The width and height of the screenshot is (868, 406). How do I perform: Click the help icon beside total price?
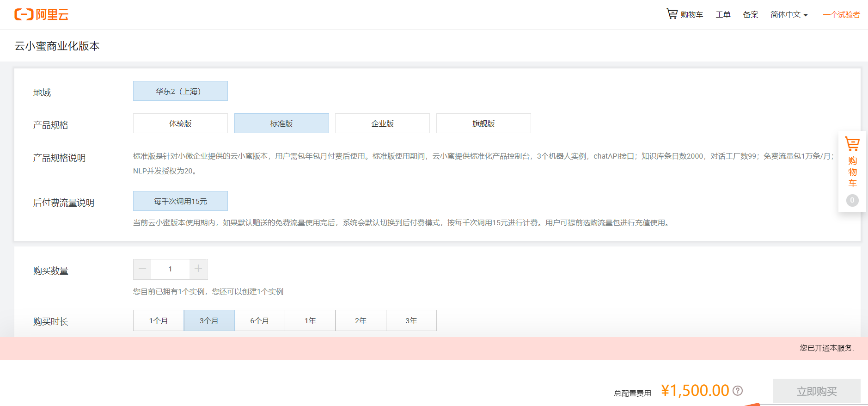click(x=738, y=391)
